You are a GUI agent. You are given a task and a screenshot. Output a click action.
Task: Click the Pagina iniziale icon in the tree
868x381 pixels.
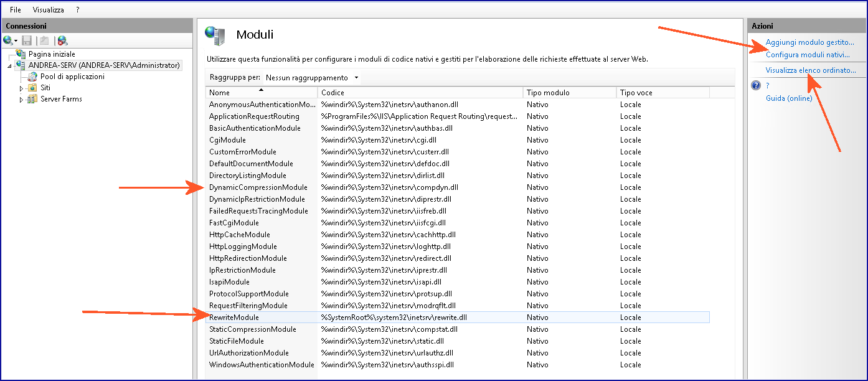tap(21, 54)
